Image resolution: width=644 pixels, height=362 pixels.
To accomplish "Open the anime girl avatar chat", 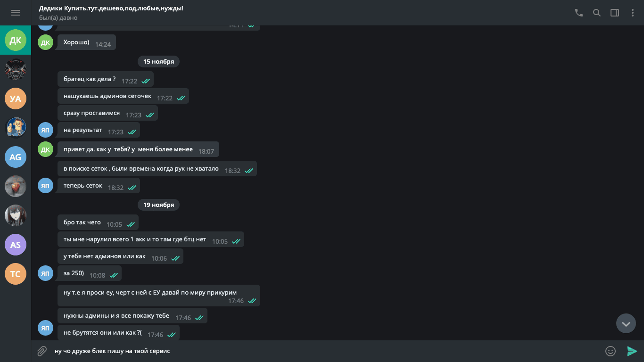I will point(16,215).
